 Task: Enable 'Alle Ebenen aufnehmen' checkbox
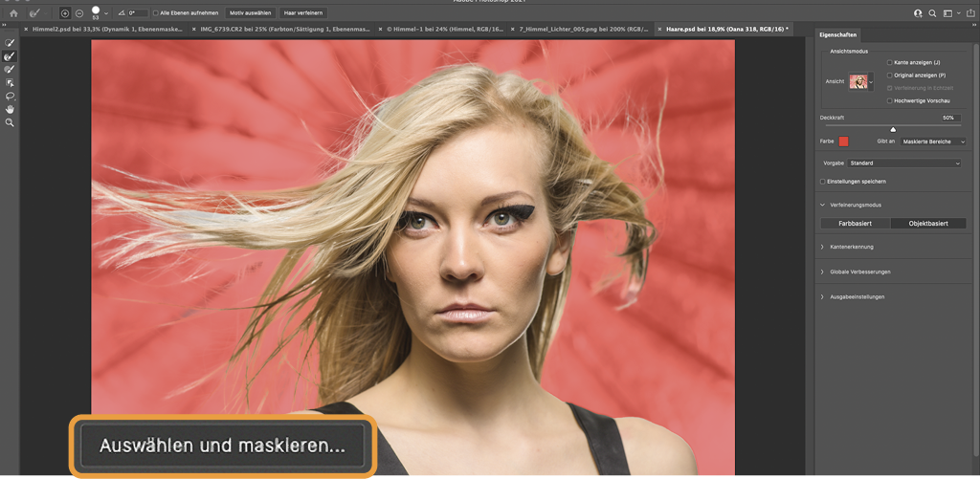click(x=156, y=13)
